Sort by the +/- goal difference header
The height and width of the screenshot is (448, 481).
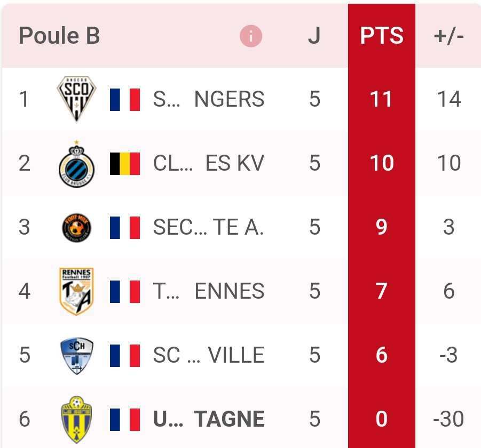click(x=448, y=36)
